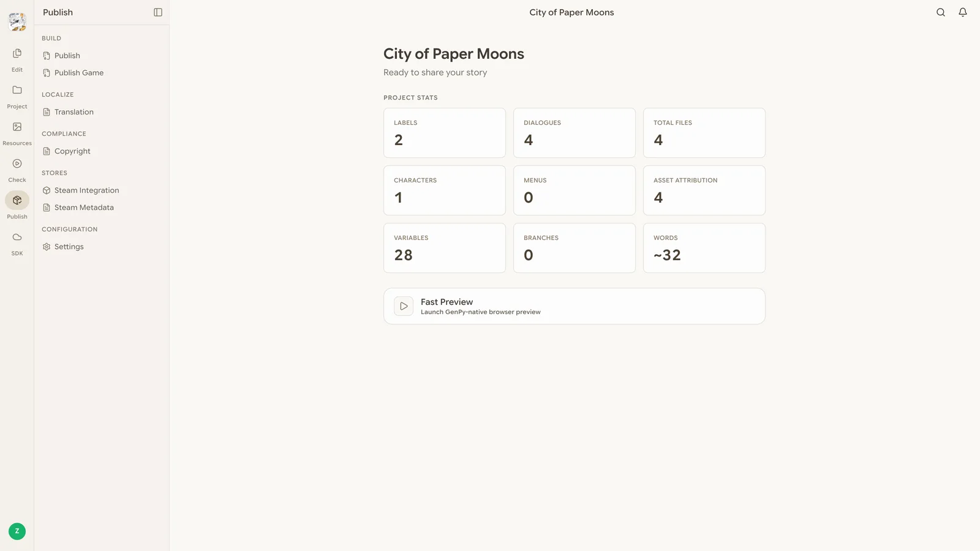Open the SDK cloud icon
Image resolution: width=980 pixels, height=551 pixels.
[17, 238]
